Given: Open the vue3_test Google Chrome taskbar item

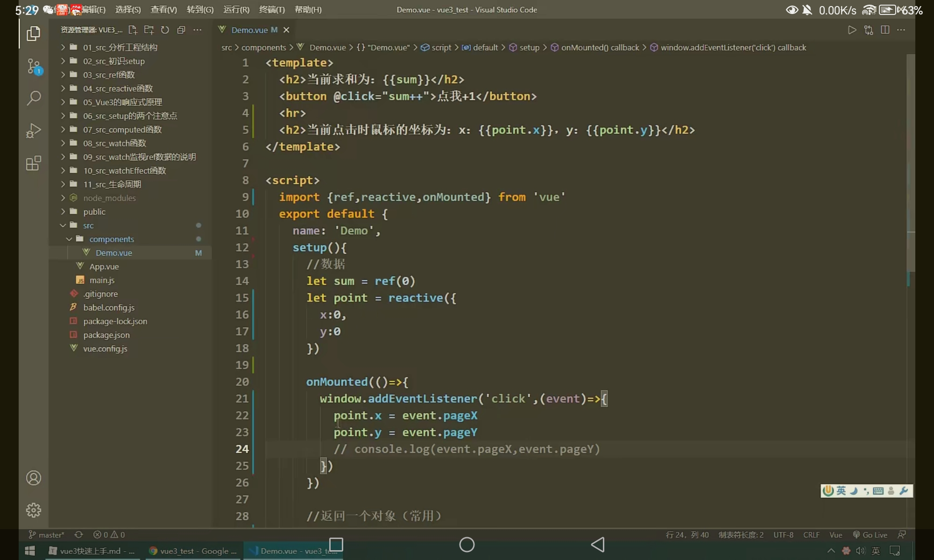Looking at the screenshot, I should (x=193, y=551).
